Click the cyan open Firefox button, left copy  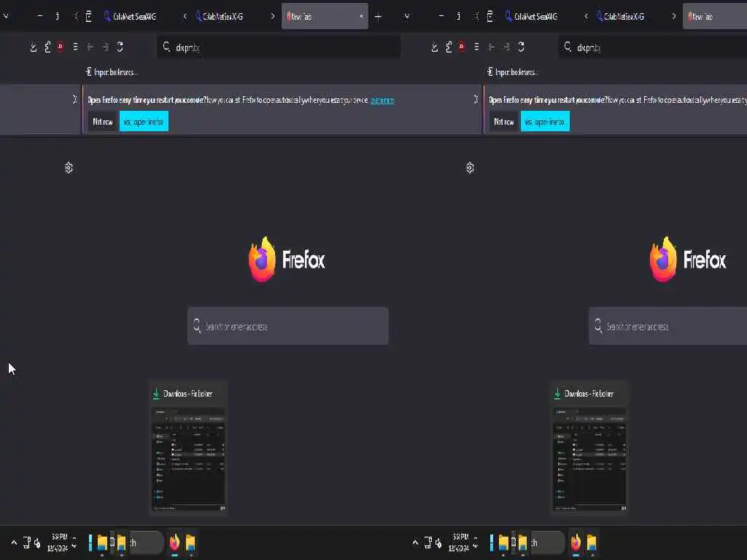[x=144, y=122]
